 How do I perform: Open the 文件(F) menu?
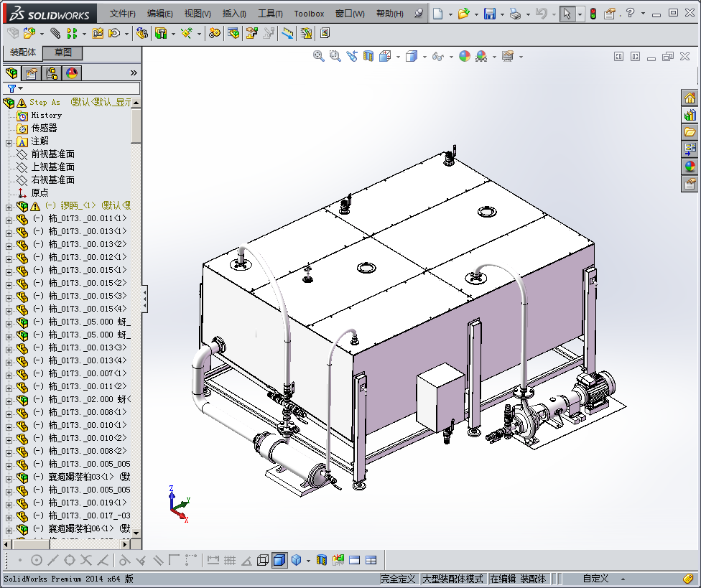pyautogui.click(x=123, y=14)
